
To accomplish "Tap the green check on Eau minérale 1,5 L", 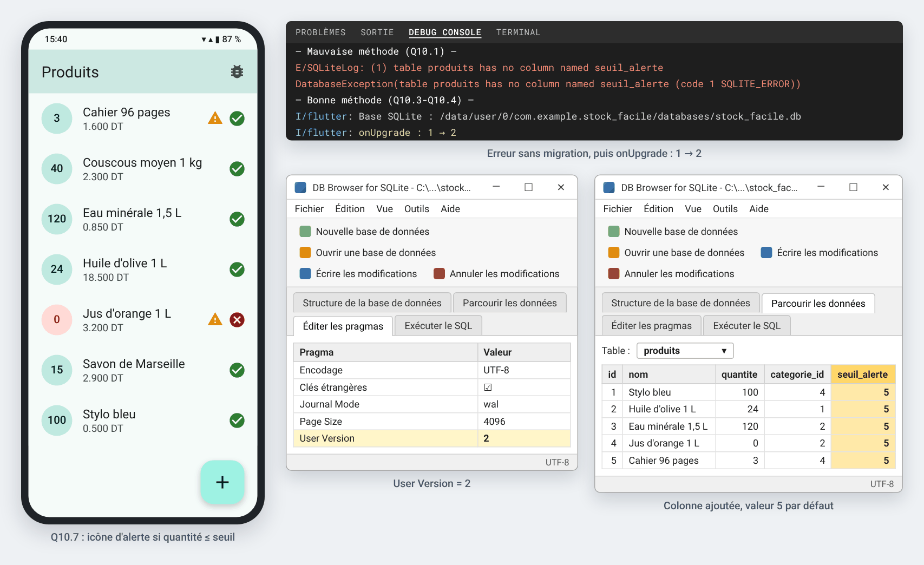I will (x=237, y=219).
